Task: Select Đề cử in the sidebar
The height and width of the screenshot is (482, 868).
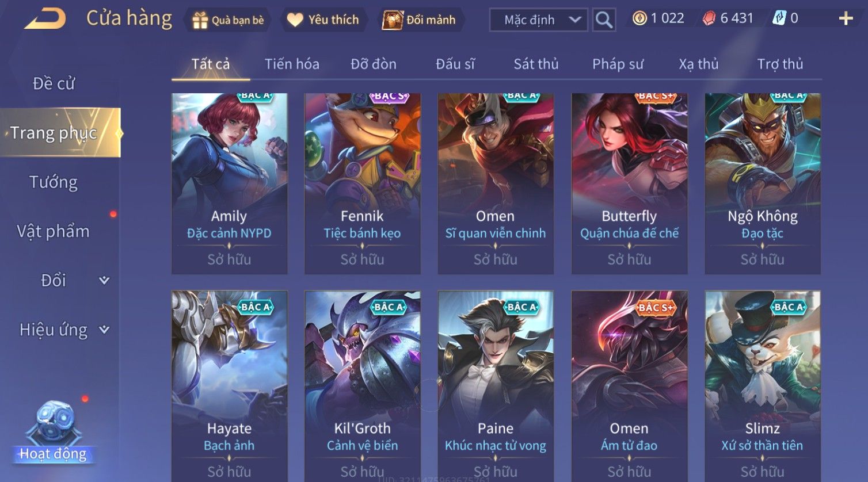Action: [x=54, y=83]
